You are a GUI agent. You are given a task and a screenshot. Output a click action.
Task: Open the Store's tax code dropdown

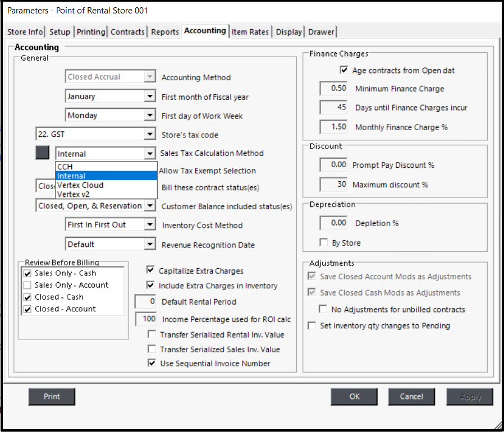pos(150,134)
